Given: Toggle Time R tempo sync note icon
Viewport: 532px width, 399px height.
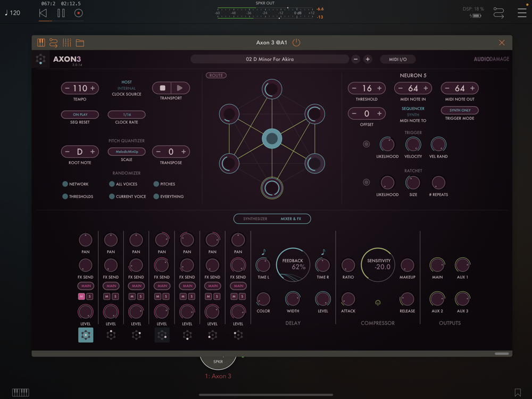Looking at the screenshot, I should pos(323,252).
